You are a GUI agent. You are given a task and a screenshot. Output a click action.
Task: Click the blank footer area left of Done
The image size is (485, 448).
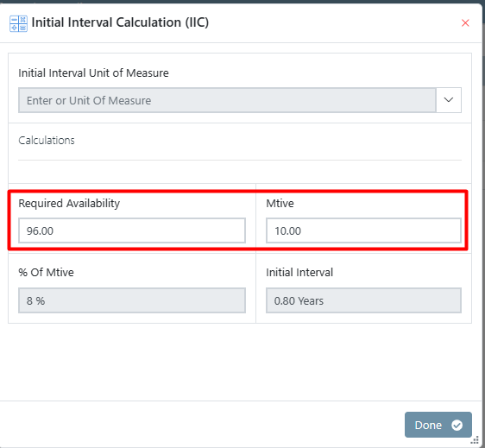click(x=202, y=425)
